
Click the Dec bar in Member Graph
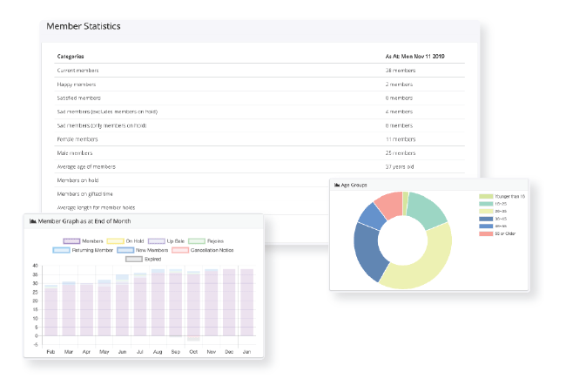click(x=229, y=302)
